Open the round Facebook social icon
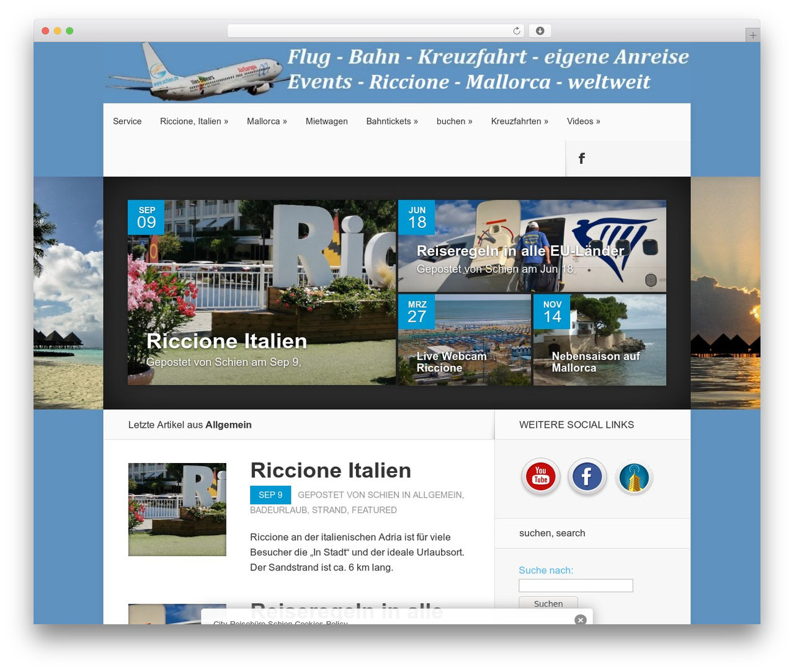The image size is (794, 672). 587,476
